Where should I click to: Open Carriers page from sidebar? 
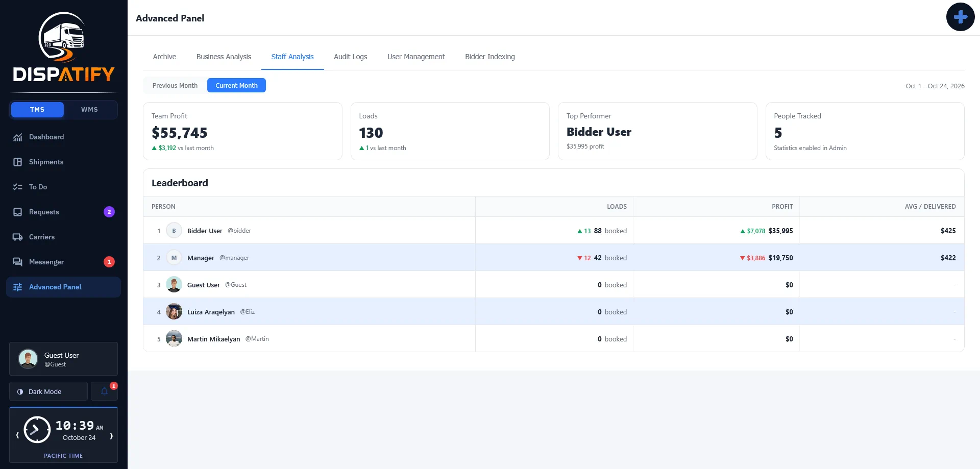pos(63,237)
